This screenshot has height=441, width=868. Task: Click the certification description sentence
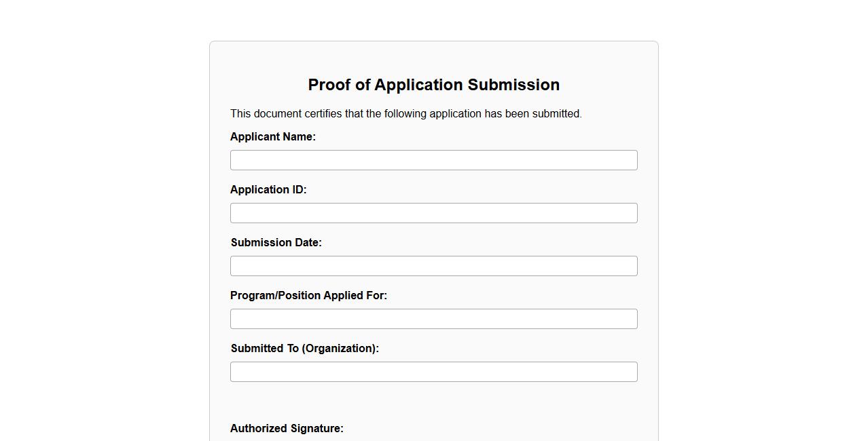405,114
